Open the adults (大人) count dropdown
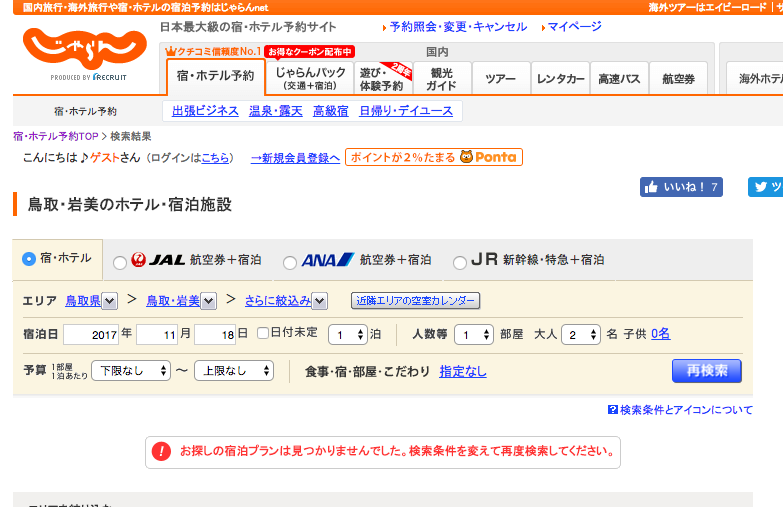 point(581,335)
